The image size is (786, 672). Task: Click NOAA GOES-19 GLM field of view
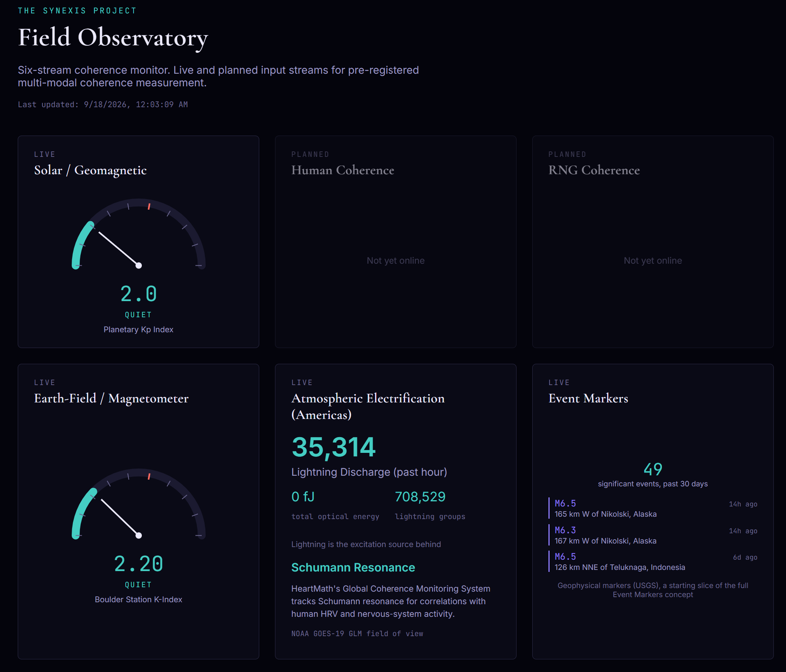pos(357,634)
